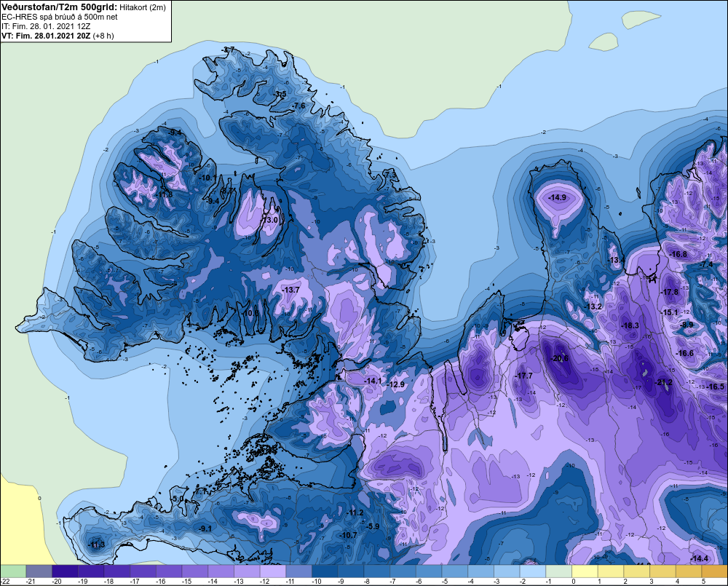Click the 'IT: Fim. 28. 01. 2021 12Z' line
The width and height of the screenshot is (728, 586).
click(x=46, y=26)
